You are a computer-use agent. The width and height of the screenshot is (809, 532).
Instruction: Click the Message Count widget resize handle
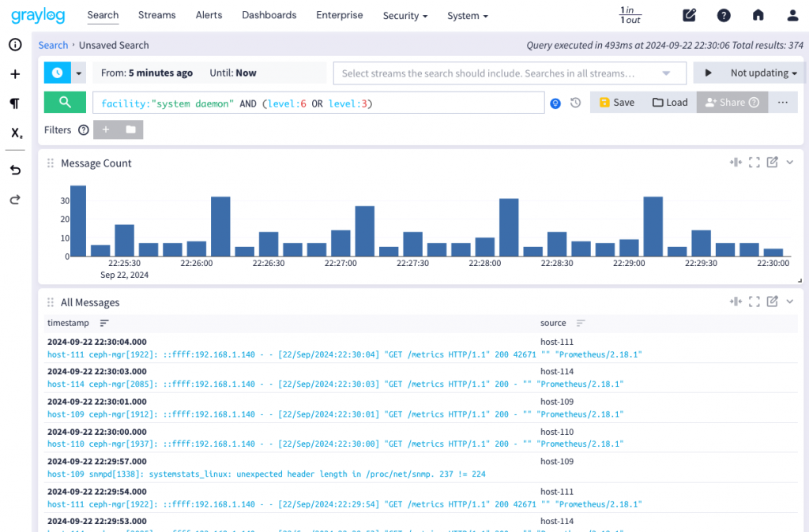800,280
